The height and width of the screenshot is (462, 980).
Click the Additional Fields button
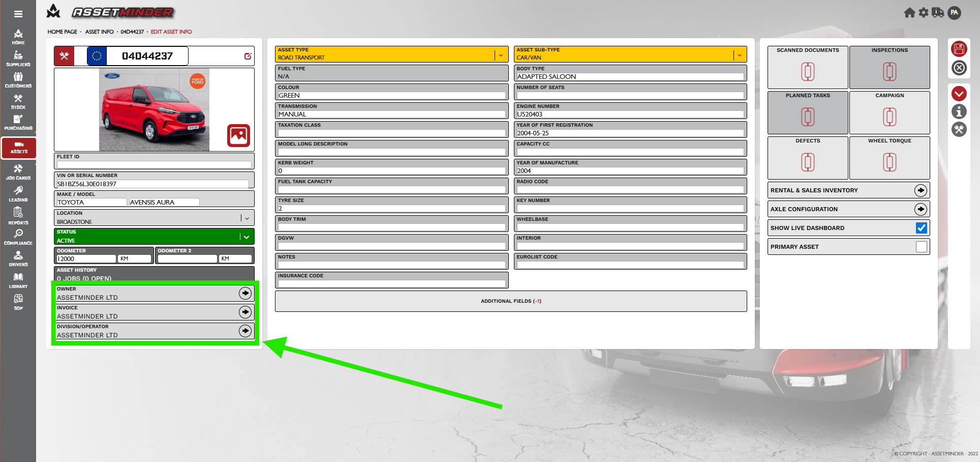click(510, 301)
